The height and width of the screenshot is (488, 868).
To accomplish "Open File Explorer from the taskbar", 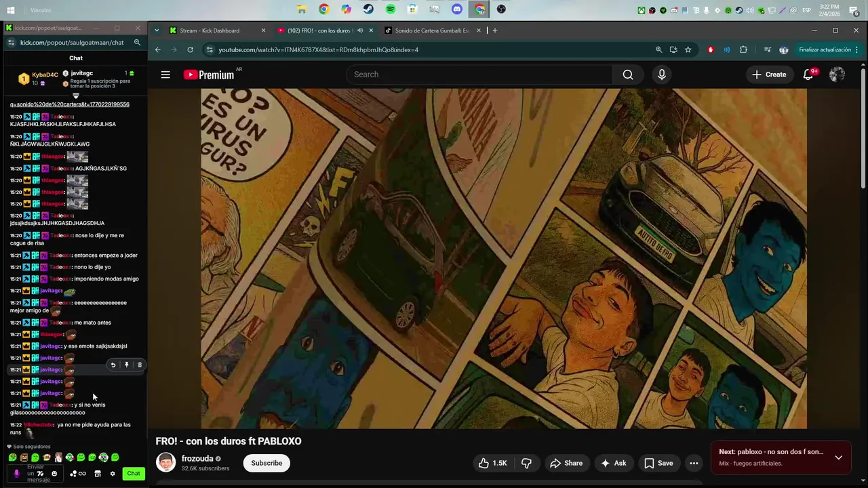I will click(x=302, y=9).
